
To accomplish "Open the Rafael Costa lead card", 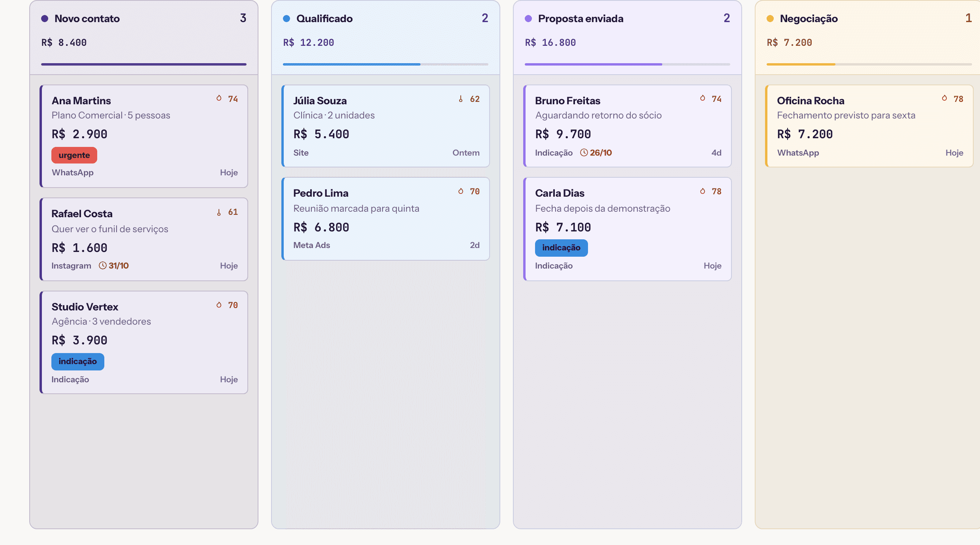I will coord(144,239).
